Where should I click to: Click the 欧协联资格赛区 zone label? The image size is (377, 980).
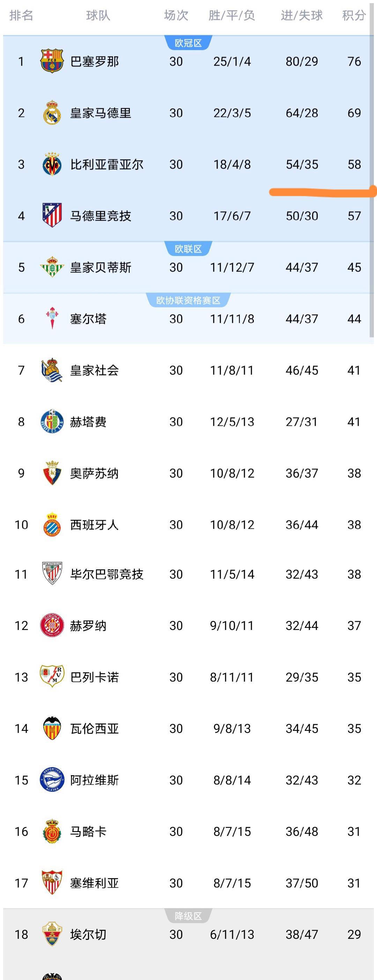[x=188, y=300]
